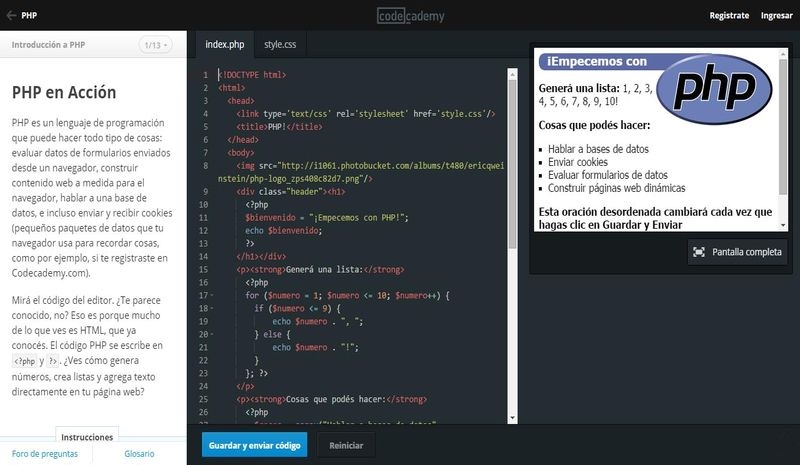800x465 pixels.
Task: Click the echo $bienvenido line 12
Action: [x=284, y=231]
